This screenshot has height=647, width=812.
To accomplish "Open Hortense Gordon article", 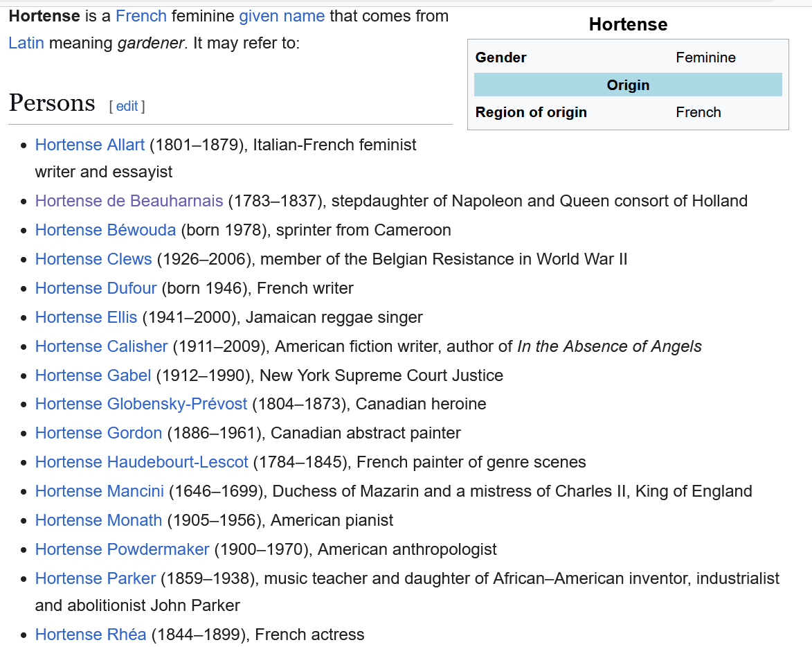I will click(98, 433).
